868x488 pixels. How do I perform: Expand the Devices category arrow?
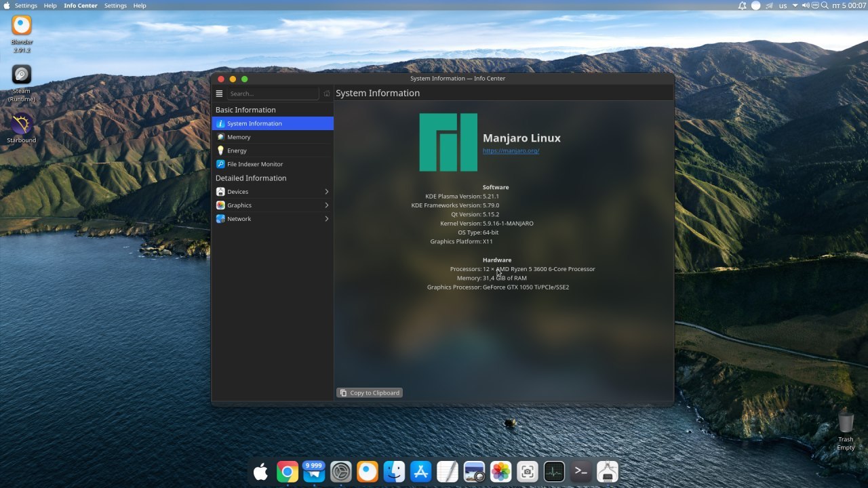[x=326, y=192]
